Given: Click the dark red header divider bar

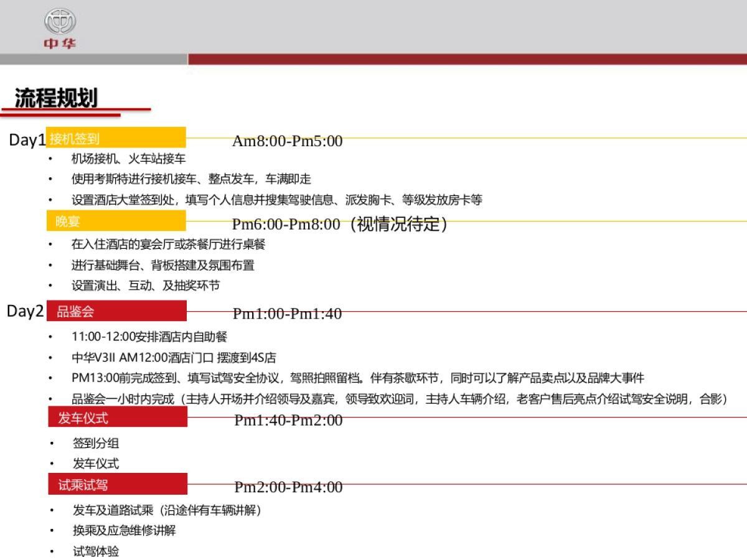Looking at the screenshot, I should pyautogui.click(x=467, y=59).
